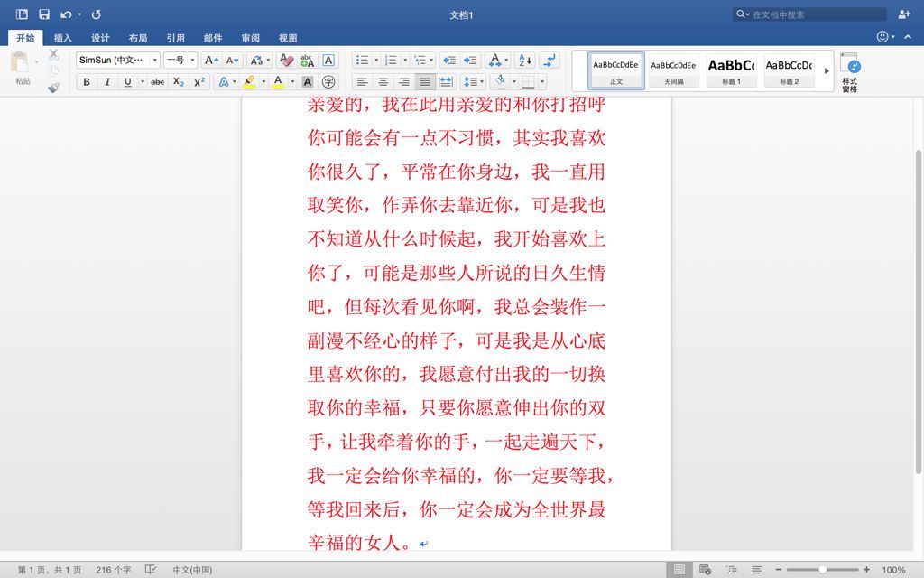Viewport: 924px width, 578px height.
Task: Click the Format Painter brush icon
Action: tap(53, 88)
